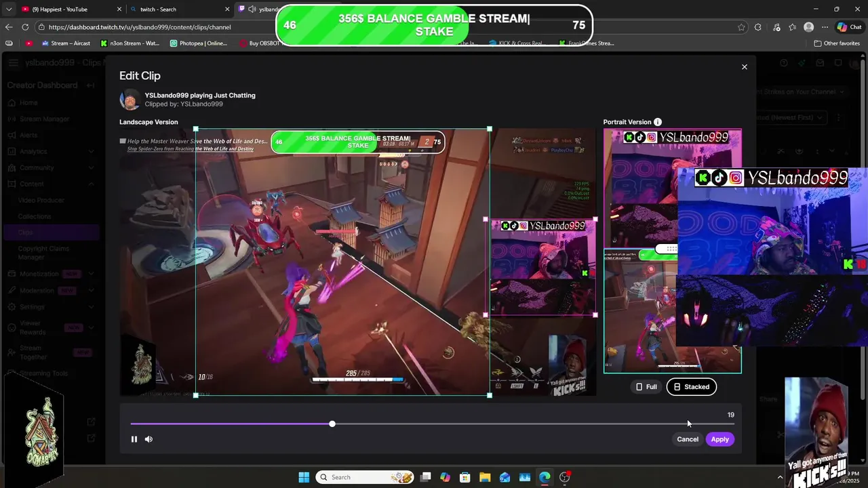
Task: Open media control music icon in toolbar
Action: point(776,27)
